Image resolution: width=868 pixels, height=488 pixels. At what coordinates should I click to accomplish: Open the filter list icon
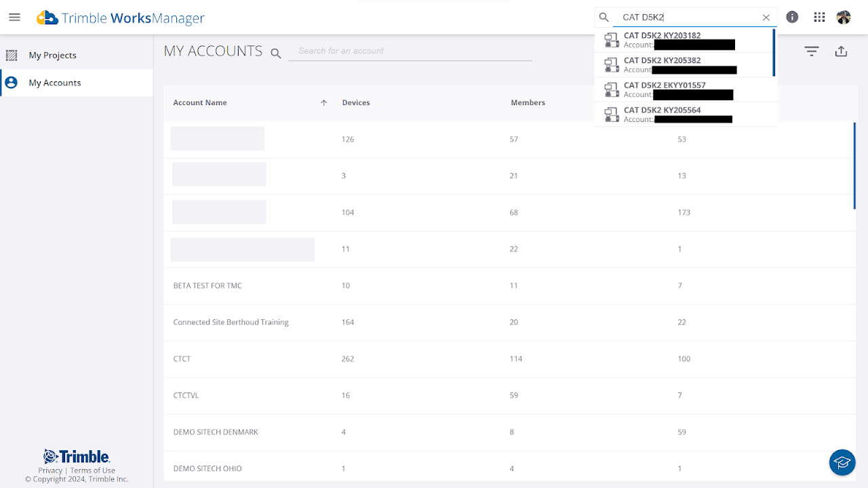[x=812, y=52]
